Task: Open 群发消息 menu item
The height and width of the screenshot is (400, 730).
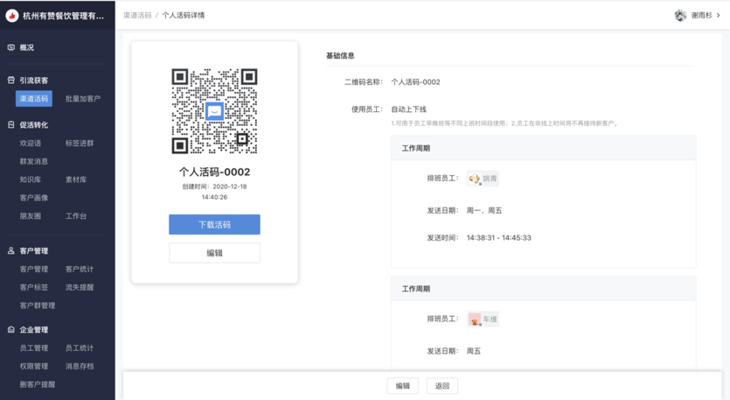Action: tap(34, 161)
